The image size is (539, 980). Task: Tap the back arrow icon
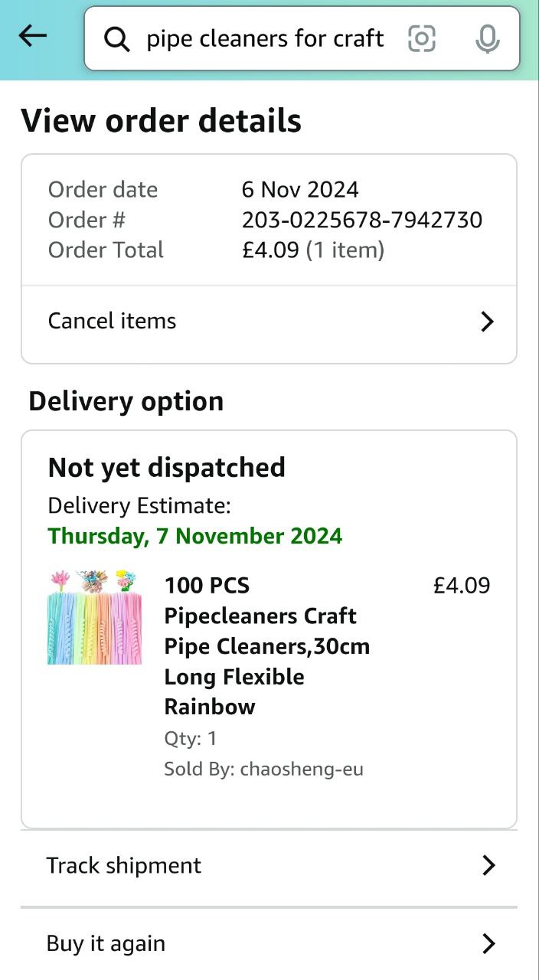click(x=33, y=35)
